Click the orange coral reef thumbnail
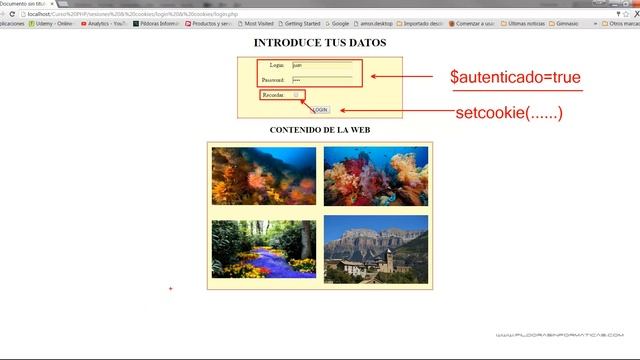The height and width of the screenshot is (360, 640). click(264, 176)
